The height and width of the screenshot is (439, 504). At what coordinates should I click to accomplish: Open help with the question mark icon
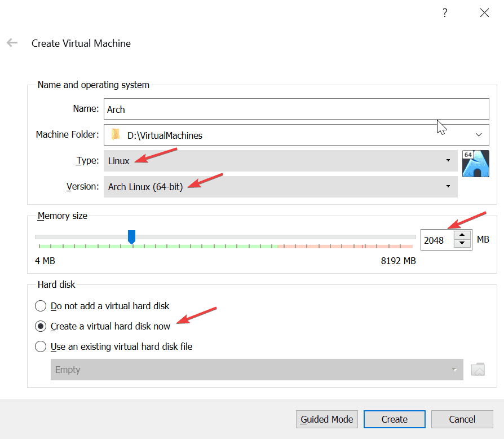point(445,13)
